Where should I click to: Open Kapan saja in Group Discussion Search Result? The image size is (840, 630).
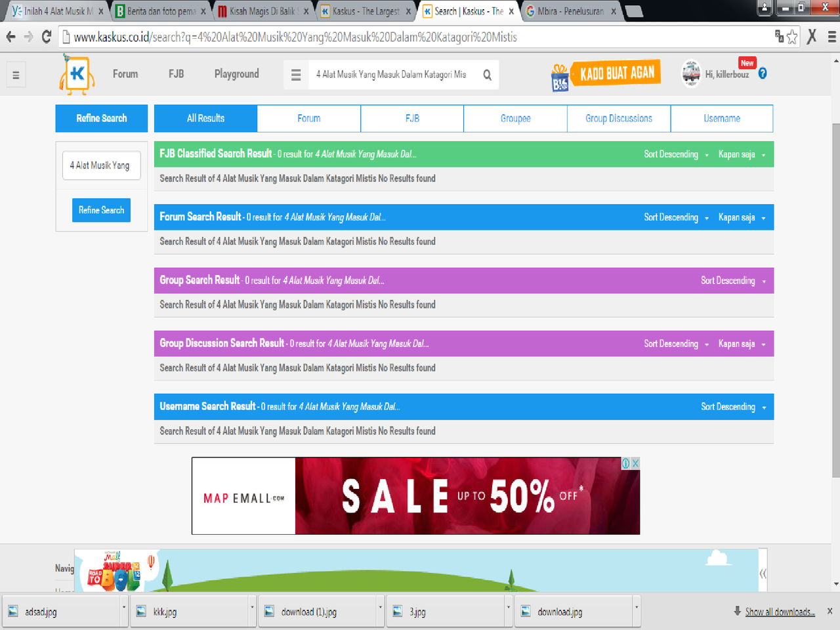coord(742,344)
